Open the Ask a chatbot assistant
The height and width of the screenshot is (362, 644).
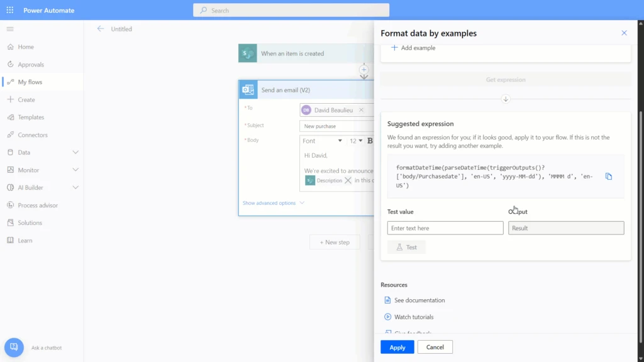click(14, 347)
